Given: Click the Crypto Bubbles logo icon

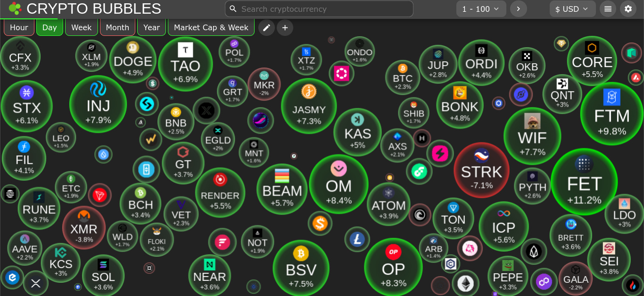Looking at the screenshot, I should pyautogui.click(x=15, y=8).
